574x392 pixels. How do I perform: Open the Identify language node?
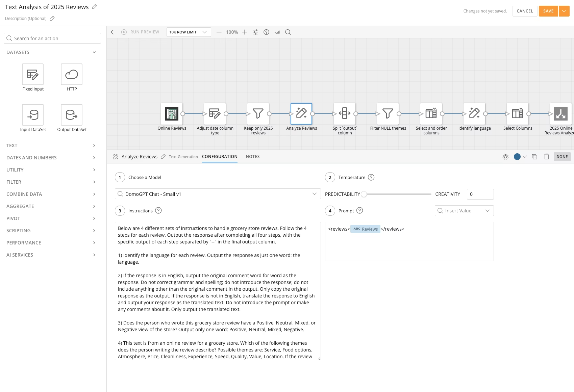coord(474,114)
